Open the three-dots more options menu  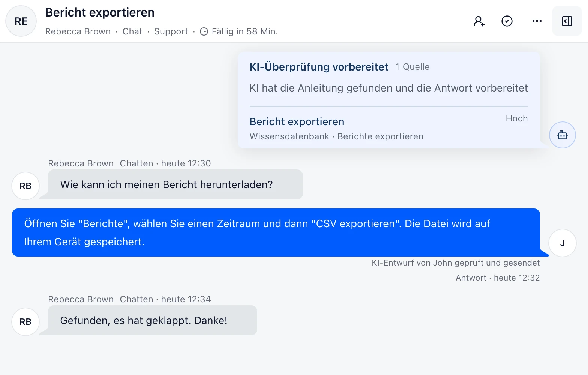(x=537, y=21)
